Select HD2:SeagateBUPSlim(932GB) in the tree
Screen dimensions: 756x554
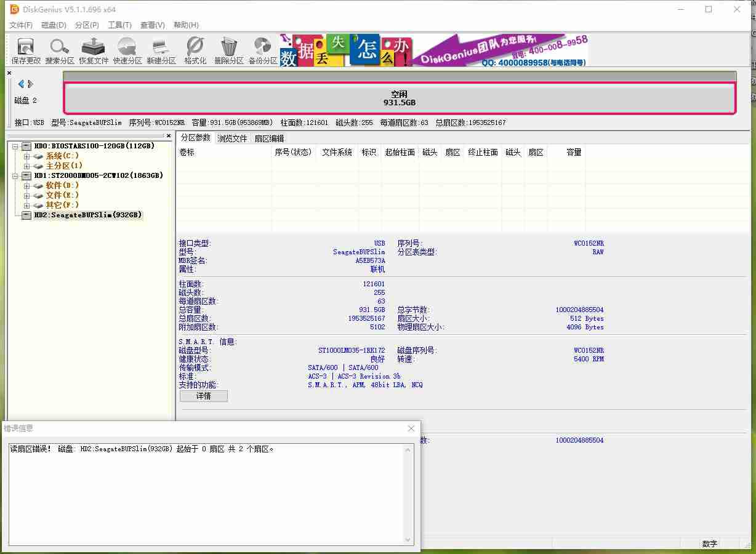click(x=88, y=215)
